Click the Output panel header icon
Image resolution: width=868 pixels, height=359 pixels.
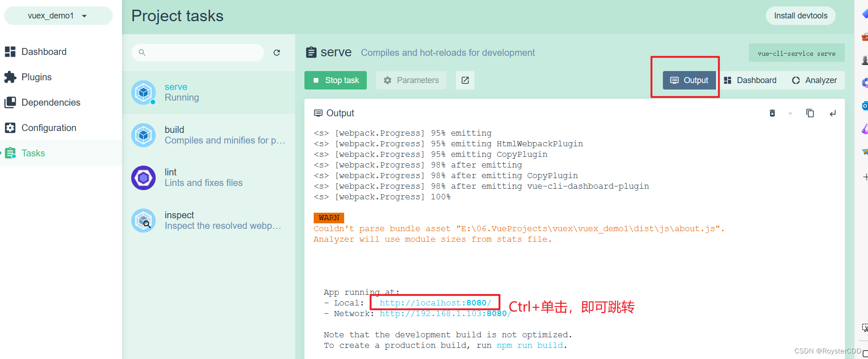tap(318, 113)
